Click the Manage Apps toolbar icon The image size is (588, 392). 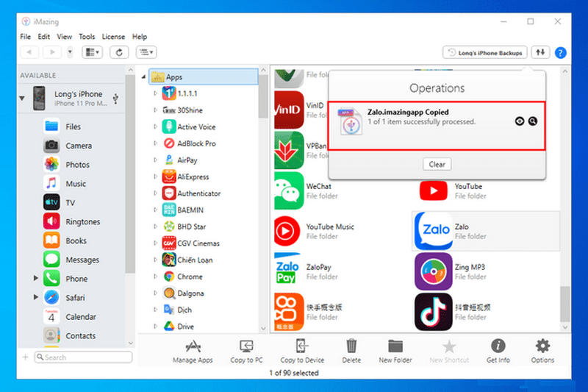(x=193, y=350)
